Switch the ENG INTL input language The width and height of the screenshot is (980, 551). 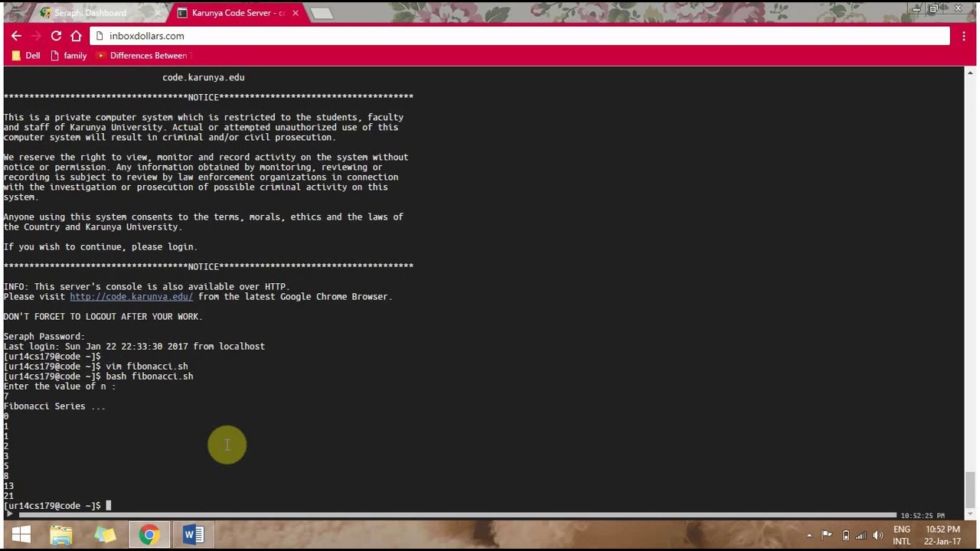pyautogui.click(x=902, y=536)
